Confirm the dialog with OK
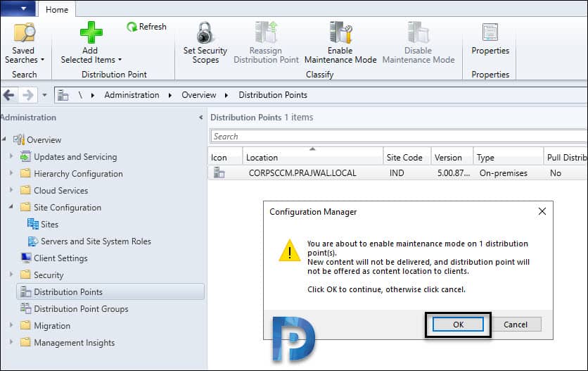This screenshot has height=371, width=588. coord(458,325)
